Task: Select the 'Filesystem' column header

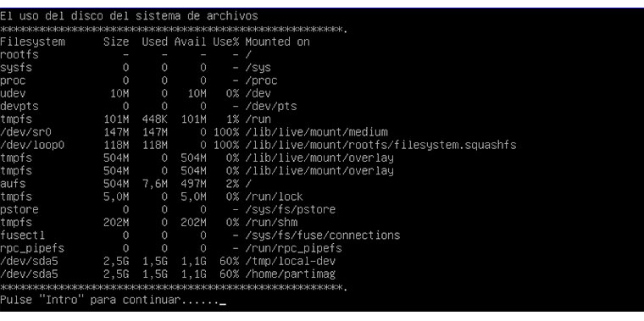Action: point(32,42)
